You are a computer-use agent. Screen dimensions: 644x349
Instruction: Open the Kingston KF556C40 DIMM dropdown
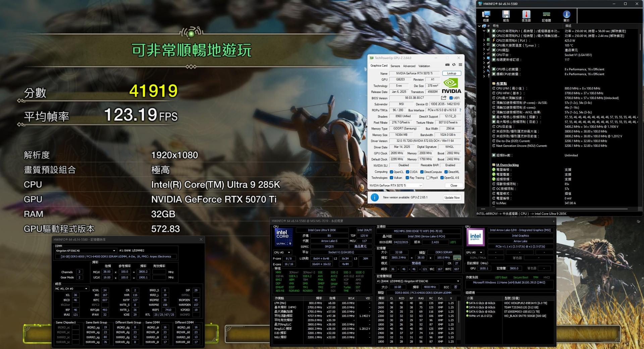pos(86,250)
